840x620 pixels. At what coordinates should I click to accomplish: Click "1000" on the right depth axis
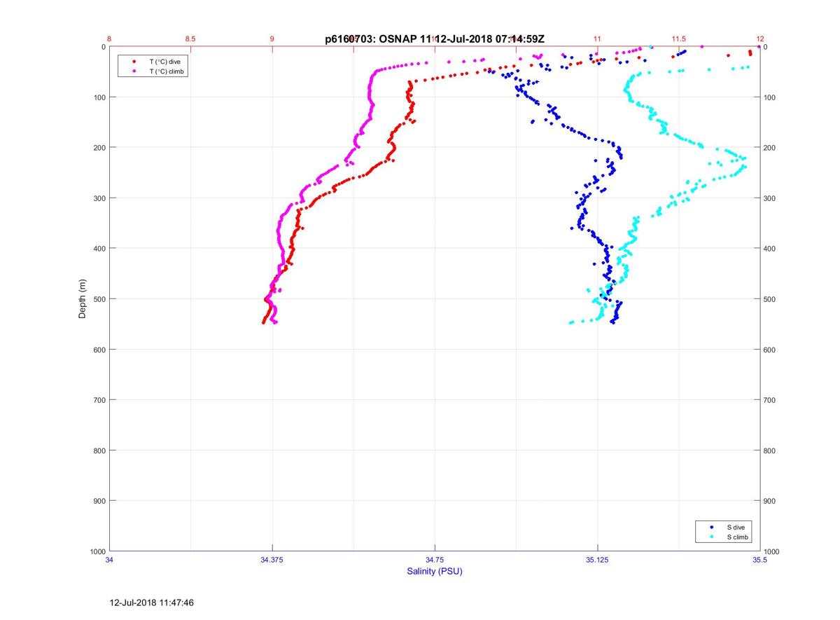pyautogui.click(x=772, y=551)
